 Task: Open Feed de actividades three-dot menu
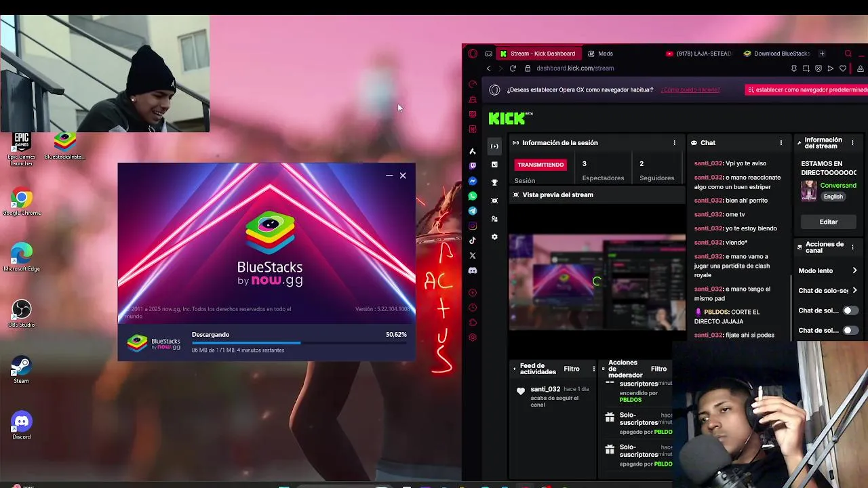coord(594,369)
